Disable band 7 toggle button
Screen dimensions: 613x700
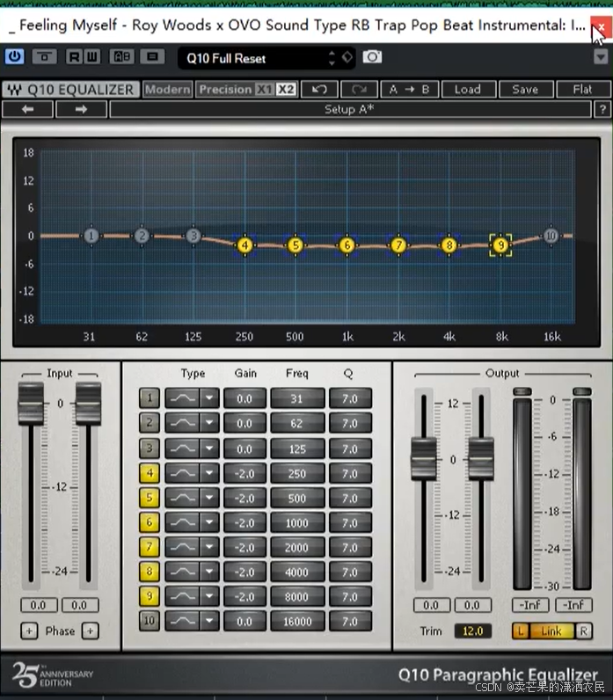click(x=150, y=546)
